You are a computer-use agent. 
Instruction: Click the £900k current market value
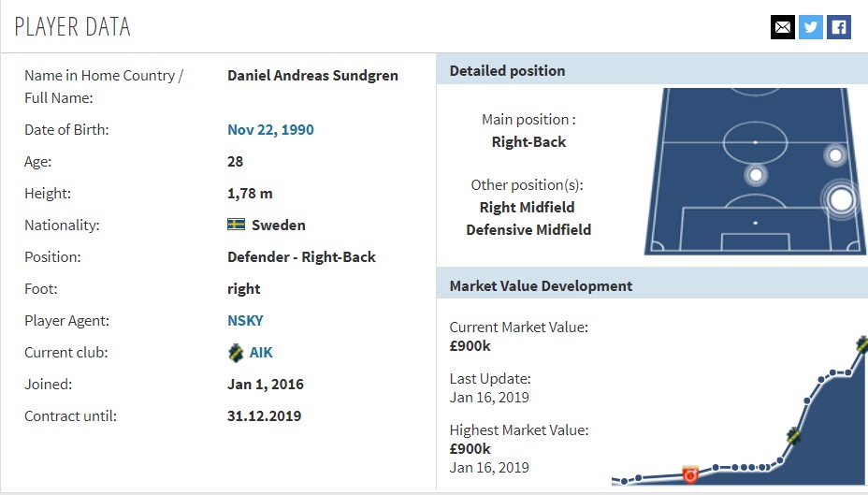tap(470, 346)
